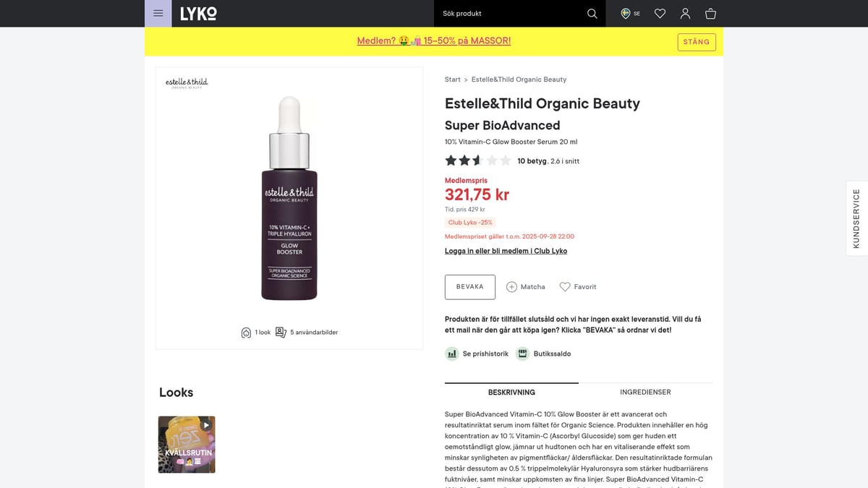
Task: Switch to the INGREDIENSER tab
Action: click(x=645, y=393)
